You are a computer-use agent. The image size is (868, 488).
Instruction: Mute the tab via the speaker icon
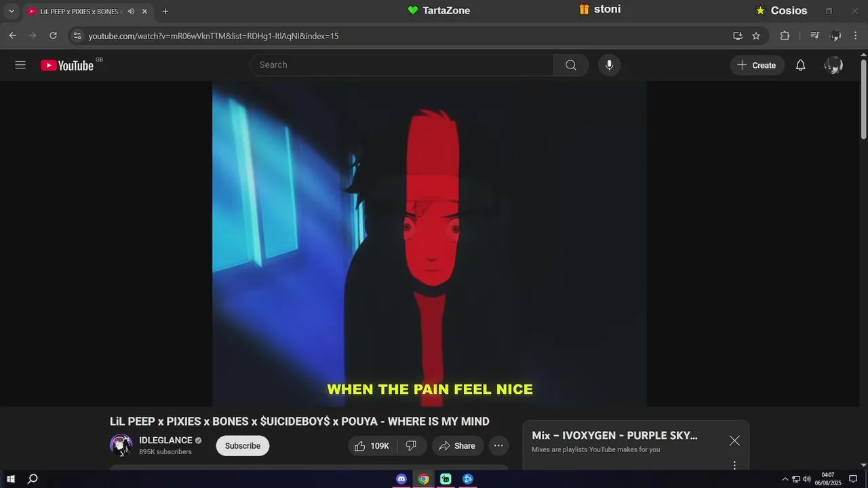pos(131,12)
